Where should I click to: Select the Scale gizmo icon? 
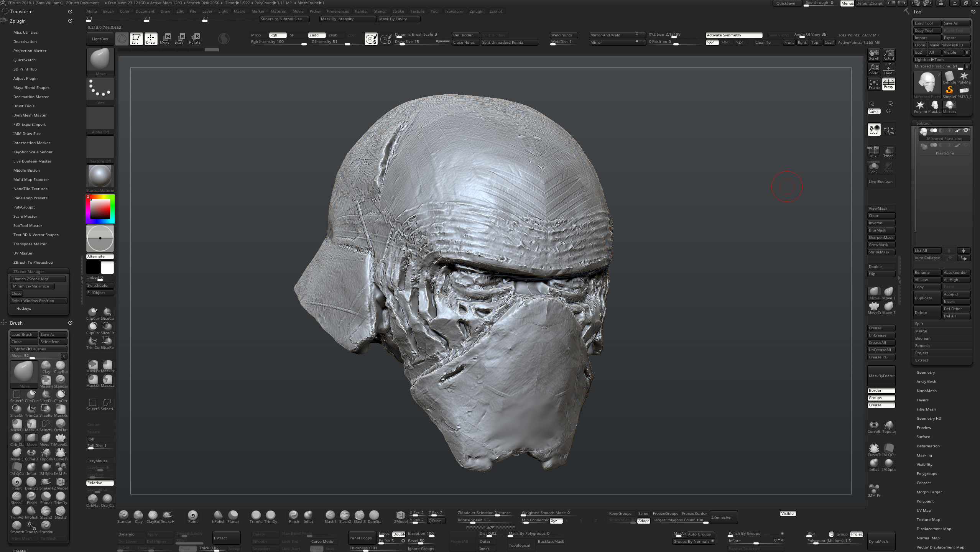179,39
